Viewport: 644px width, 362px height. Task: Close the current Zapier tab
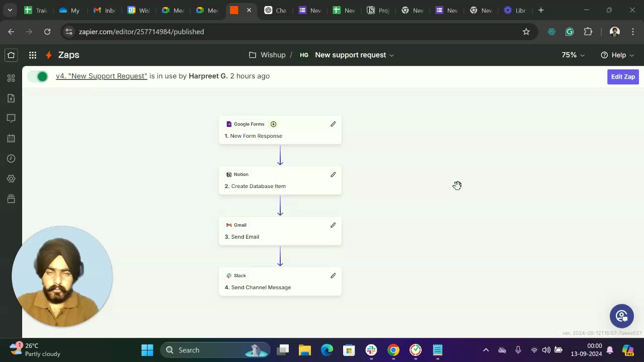tap(249, 10)
